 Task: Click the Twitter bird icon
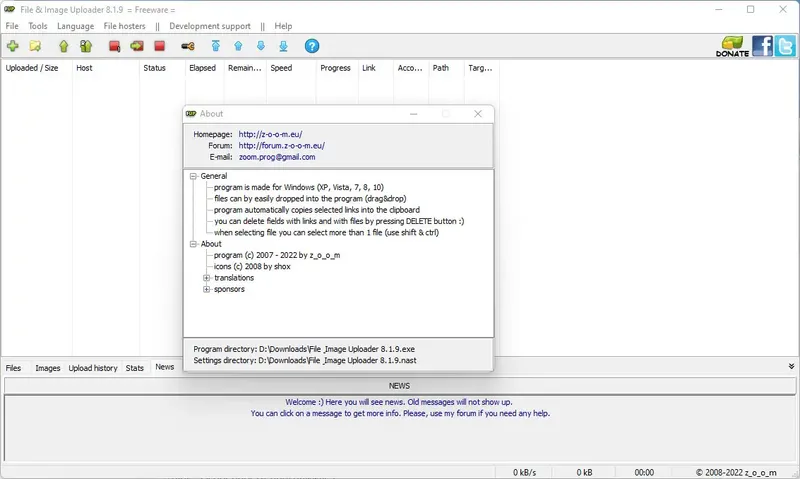pyautogui.click(x=785, y=46)
